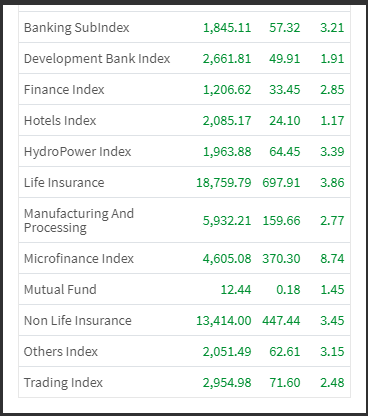Select Microfinance point change 370.30
This screenshot has width=368, height=416.
[281, 259]
